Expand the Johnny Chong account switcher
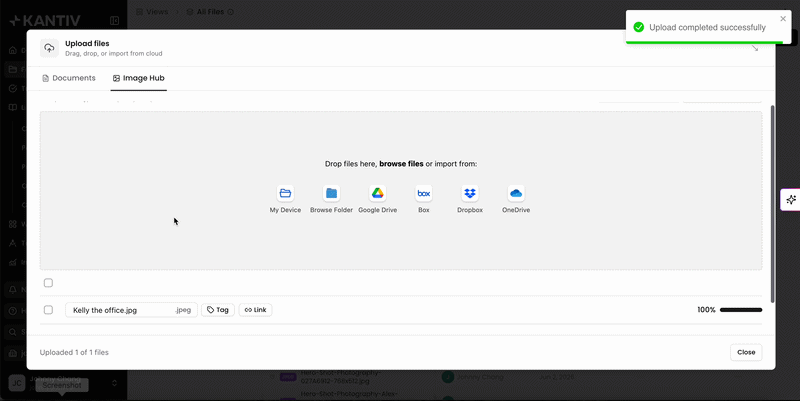The height and width of the screenshot is (401, 800). pos(114,383)
